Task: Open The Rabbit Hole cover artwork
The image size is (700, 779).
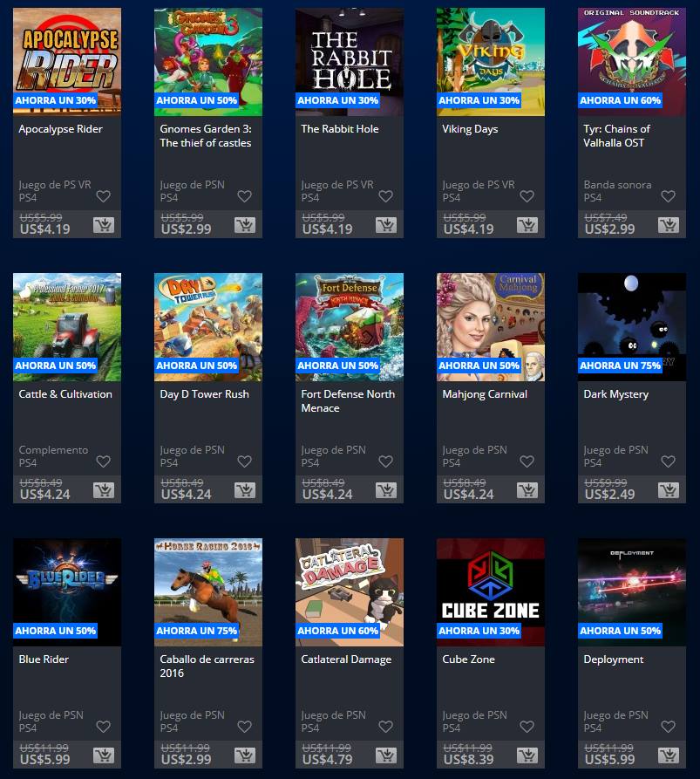Action: pos(350,62)
